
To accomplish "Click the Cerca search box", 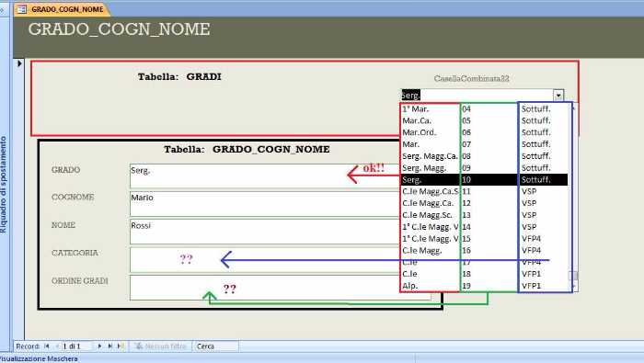I will (216, 346).
